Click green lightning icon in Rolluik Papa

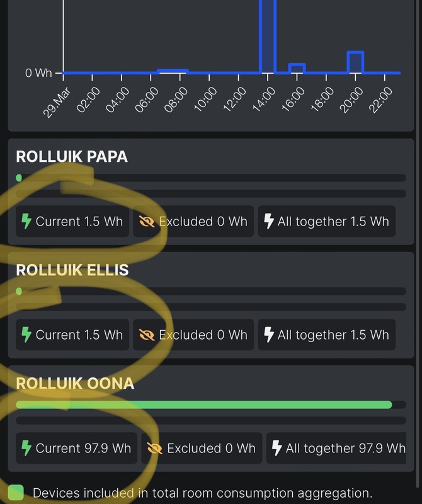coord(27,222)
